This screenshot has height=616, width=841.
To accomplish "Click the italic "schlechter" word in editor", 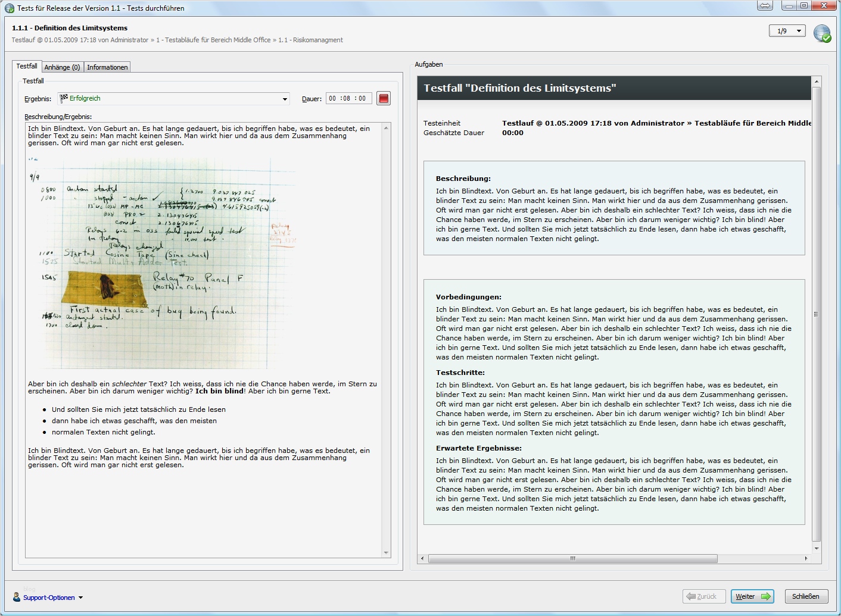I will pyautogui.click(x=129, y=384).
